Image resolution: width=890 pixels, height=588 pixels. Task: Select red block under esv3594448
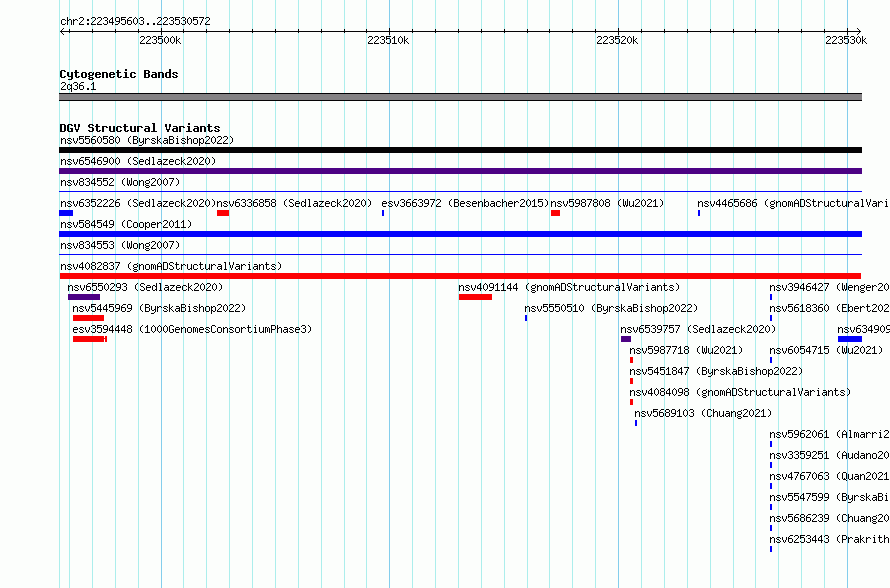pos(89,339)
